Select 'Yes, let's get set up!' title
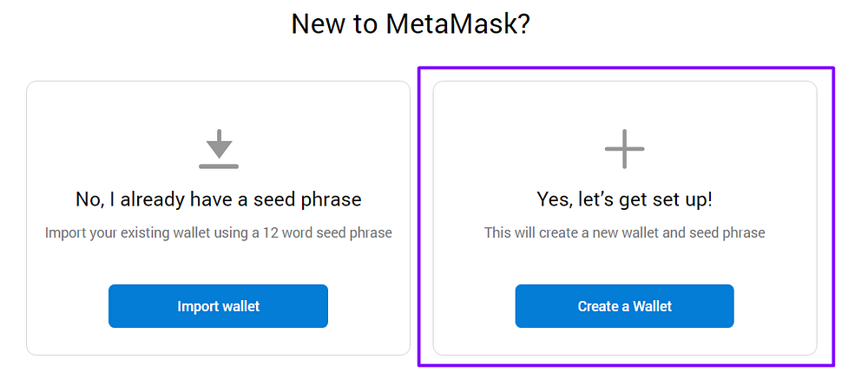Screen dimensions: 868x385 pyautogui.click(x=624, y=199)
